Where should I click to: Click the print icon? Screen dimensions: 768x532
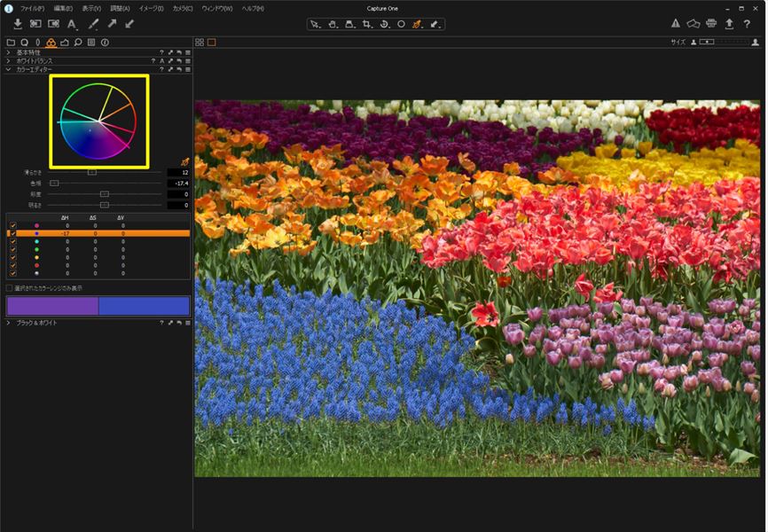[711, 24]
